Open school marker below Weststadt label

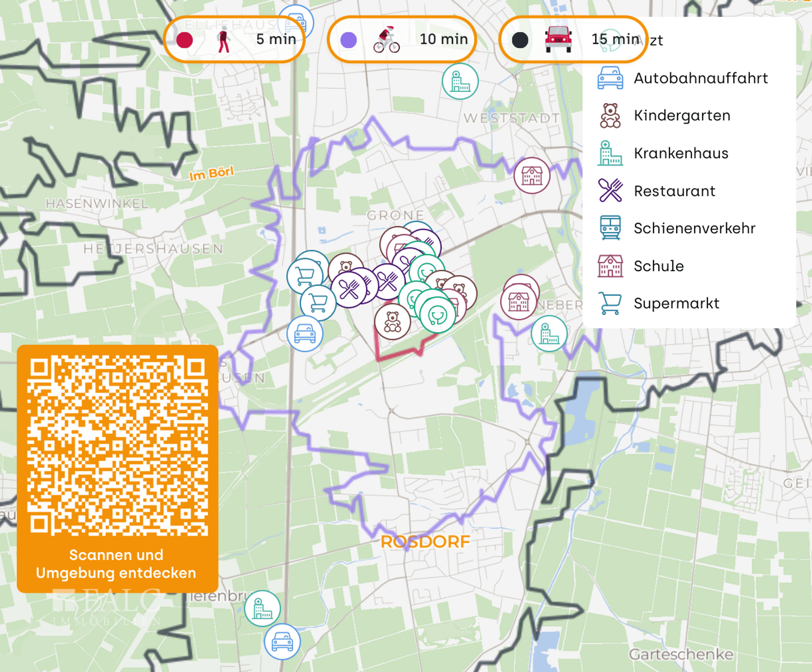[x=532, y=175]
